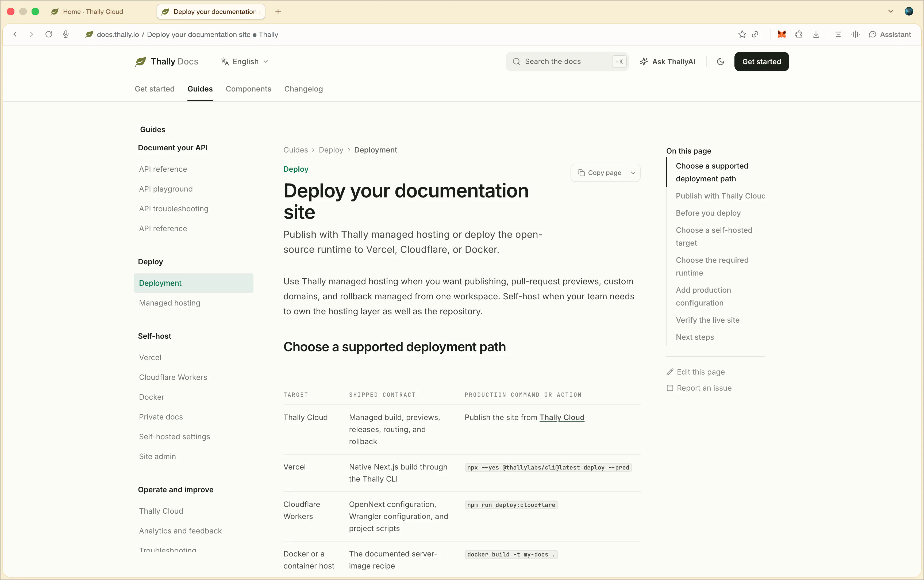Click the npm run deploy:cloudflare snippet
The height and width of the screenshot is (580, 924).
[x=511, y=505]
